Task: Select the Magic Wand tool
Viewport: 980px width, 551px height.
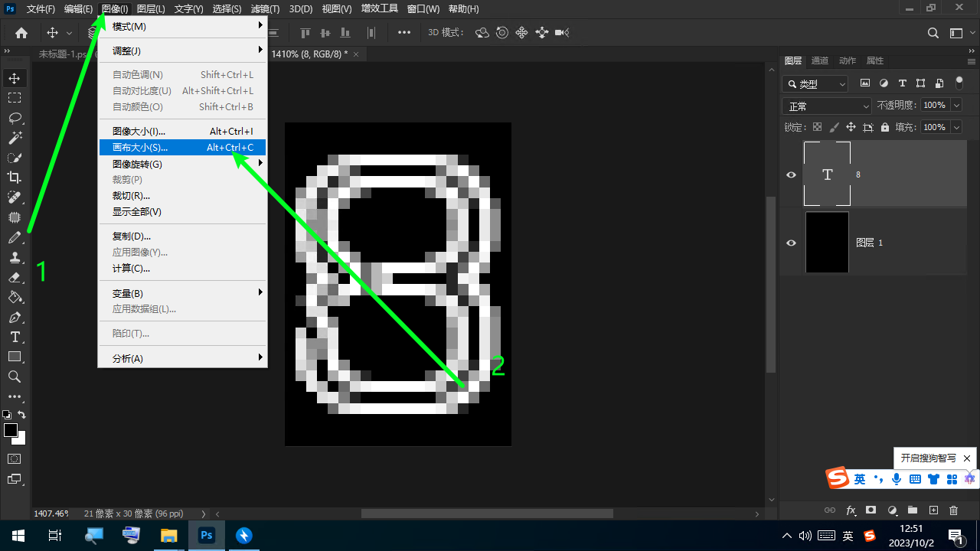Action: (15, 138)
